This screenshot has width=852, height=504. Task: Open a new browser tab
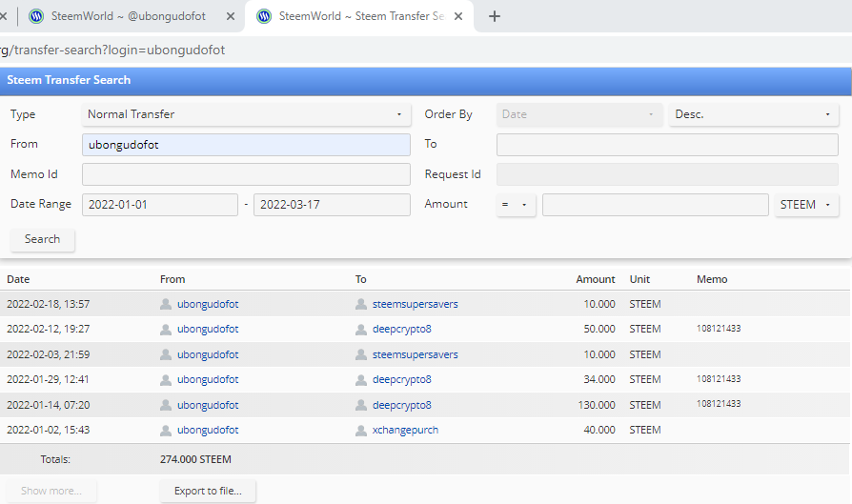pos(494,16)
